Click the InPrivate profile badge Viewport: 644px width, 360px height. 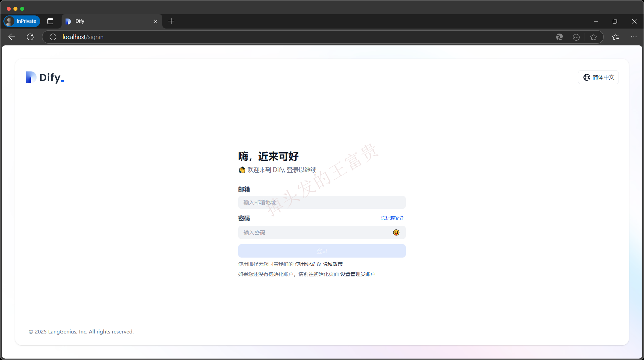point(22,21)
